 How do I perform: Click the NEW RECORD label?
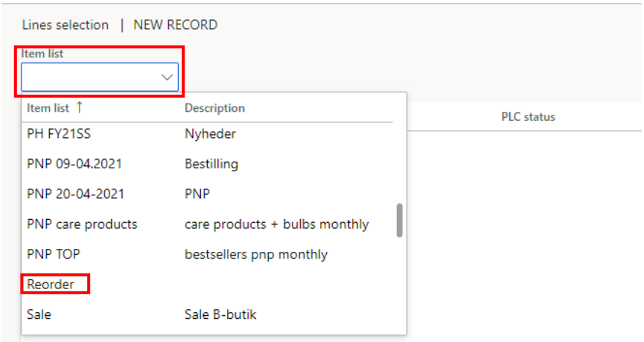coord(176,25)
